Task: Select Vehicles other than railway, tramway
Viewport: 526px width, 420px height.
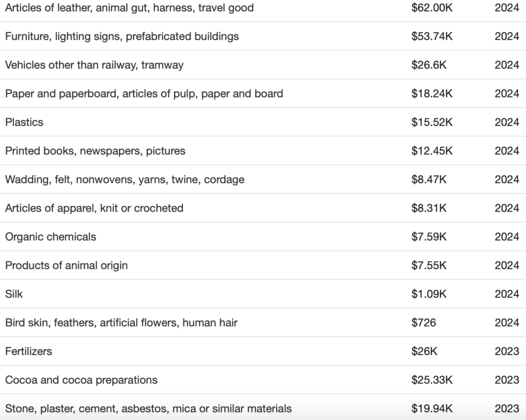Action: click(x=94, y=65)
